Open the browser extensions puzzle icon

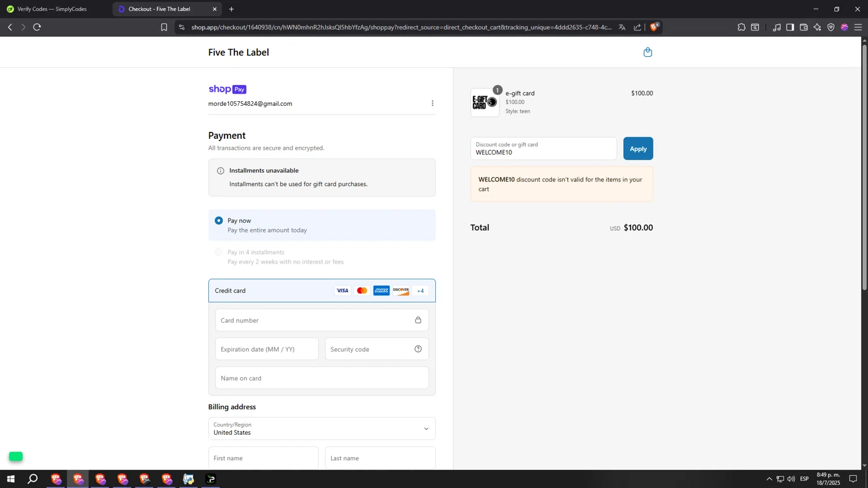[741, 27]
